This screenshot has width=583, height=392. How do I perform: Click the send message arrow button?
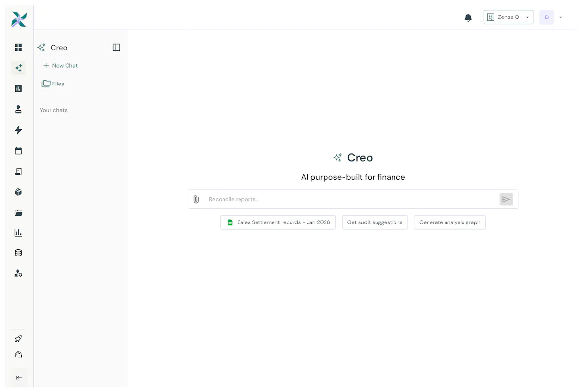tap(506, 199)
